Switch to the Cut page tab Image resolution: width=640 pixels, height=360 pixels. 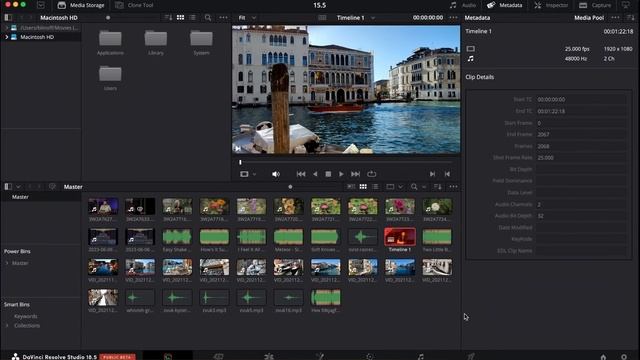tap(218, 356)
